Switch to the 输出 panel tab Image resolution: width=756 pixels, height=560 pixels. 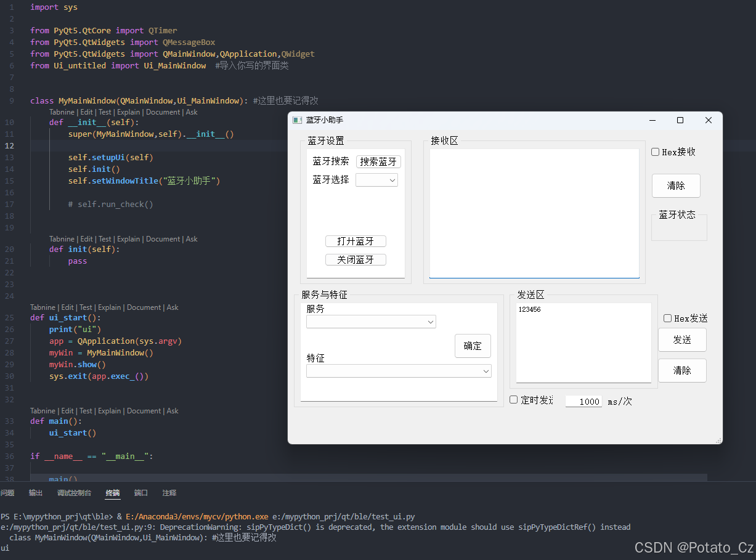click(35, 493)
